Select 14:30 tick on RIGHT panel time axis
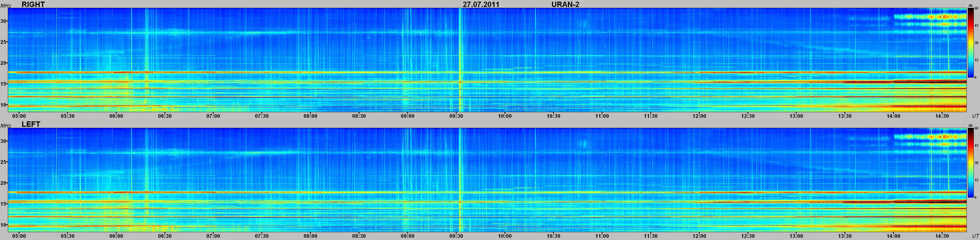 tap(942, 116)
